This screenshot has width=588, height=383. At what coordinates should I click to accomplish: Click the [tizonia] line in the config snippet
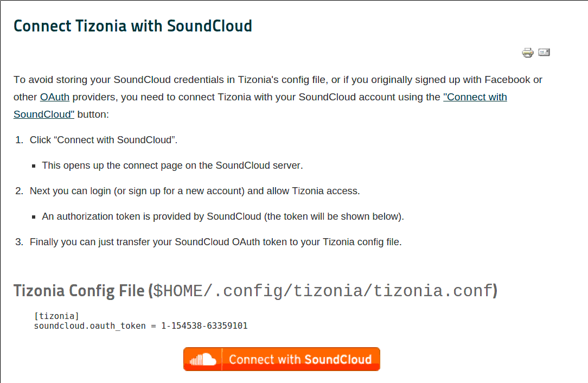56,316
